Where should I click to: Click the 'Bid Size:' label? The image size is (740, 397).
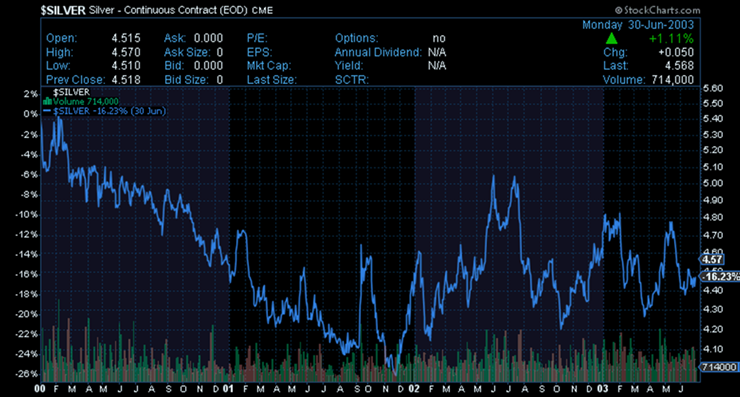click(x=186, y=80)
